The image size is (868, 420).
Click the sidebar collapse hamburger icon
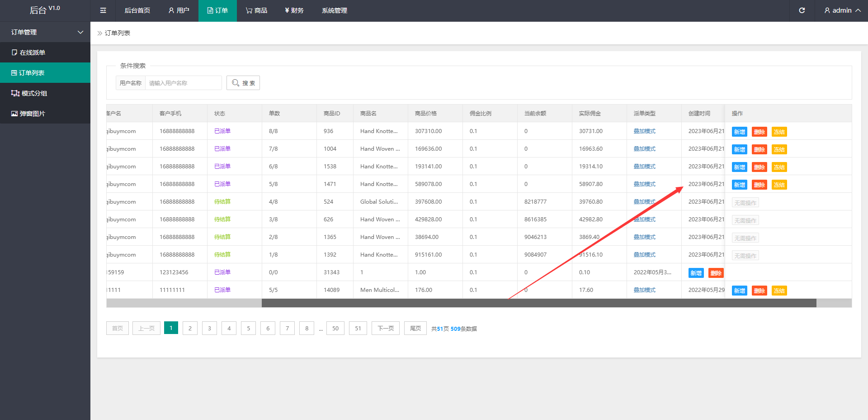click(x=103, y=10)
